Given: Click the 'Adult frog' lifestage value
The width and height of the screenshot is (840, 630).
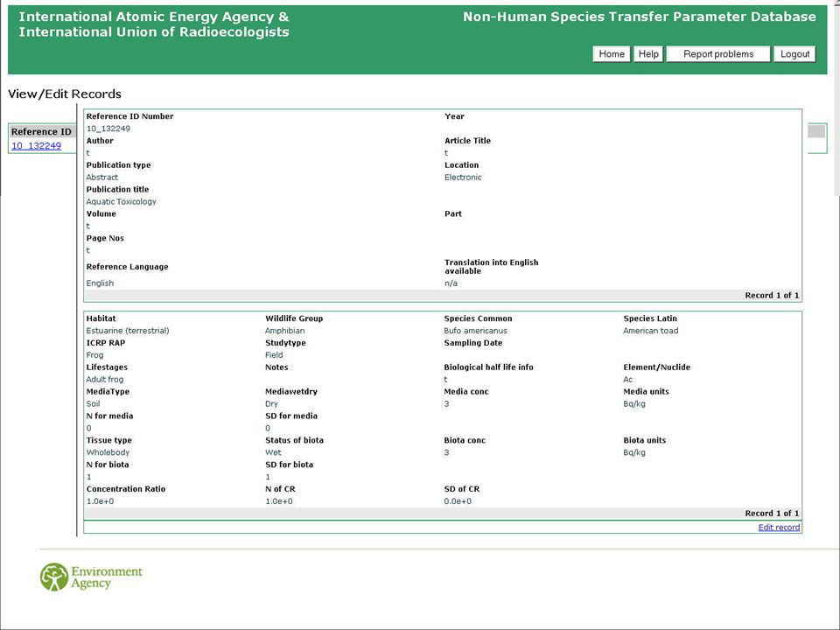Looking at the screenshot, I should click(x=105, y=380).
